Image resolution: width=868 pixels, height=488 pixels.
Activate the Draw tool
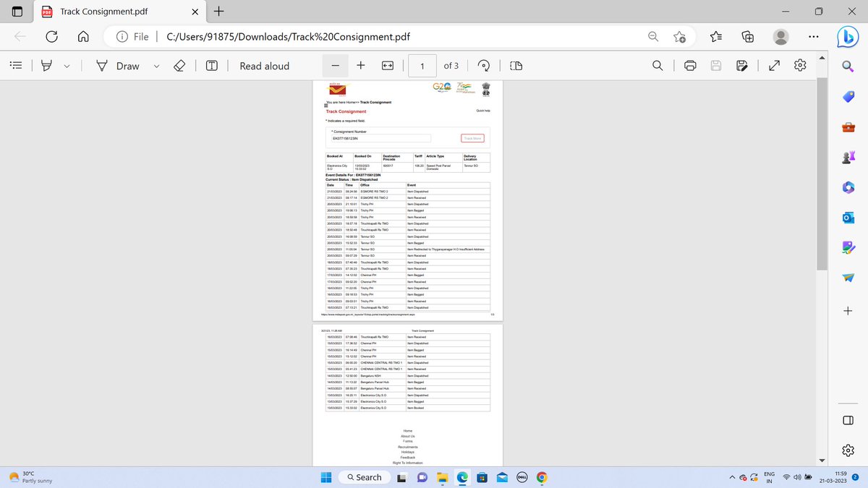[x=119, y=66]
